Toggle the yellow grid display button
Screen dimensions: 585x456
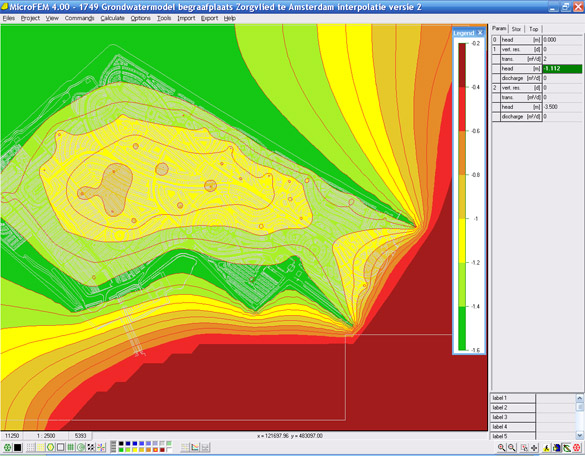[x=40, y=447]
